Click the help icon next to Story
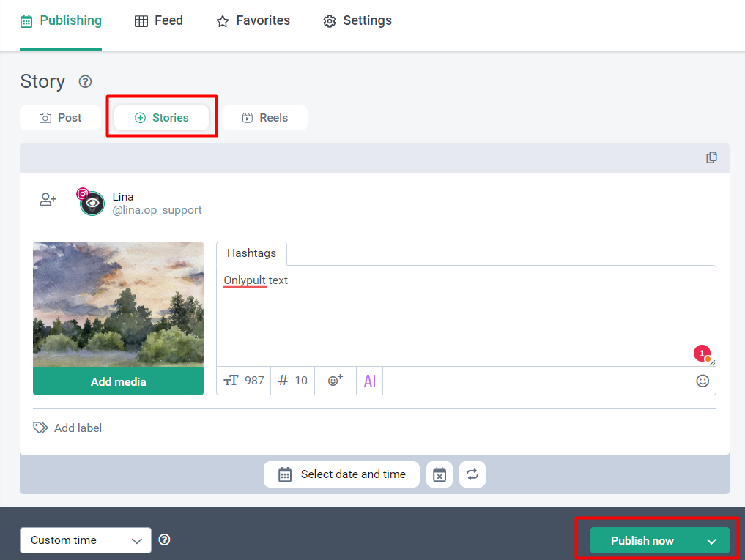 tap(85, 81)
